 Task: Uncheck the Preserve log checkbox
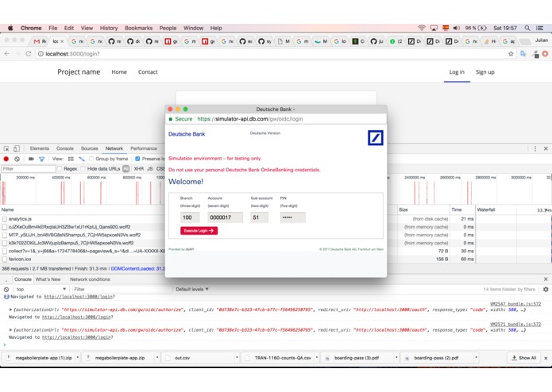pos(137,159)
